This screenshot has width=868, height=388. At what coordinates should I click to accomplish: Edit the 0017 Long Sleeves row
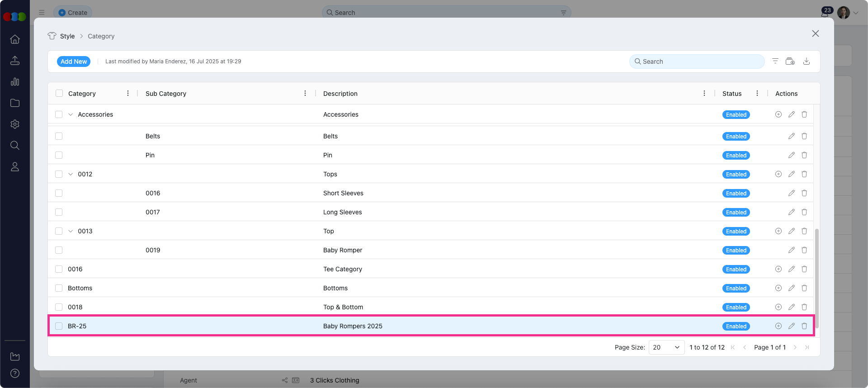coord(791,212)
